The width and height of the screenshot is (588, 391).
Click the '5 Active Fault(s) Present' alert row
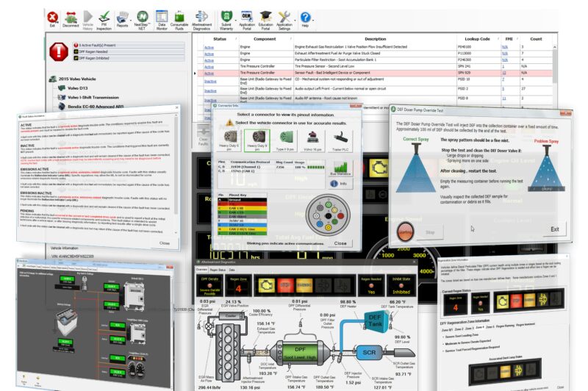coord(129,45)
